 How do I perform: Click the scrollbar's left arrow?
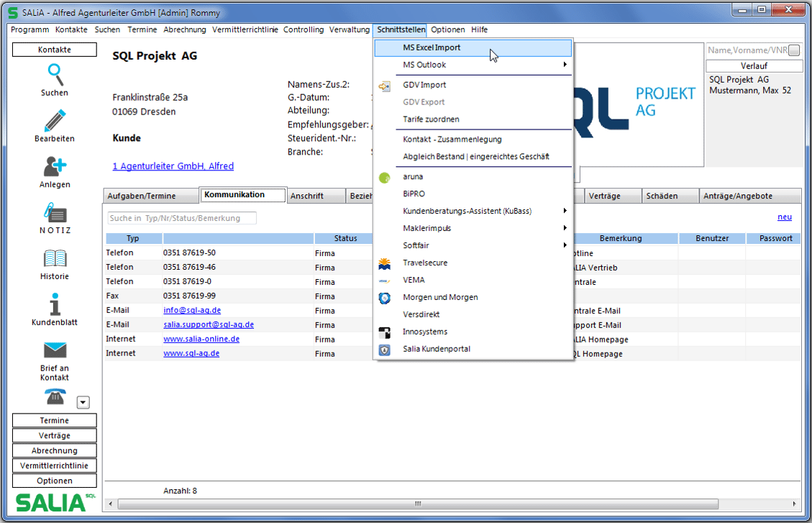110,504
